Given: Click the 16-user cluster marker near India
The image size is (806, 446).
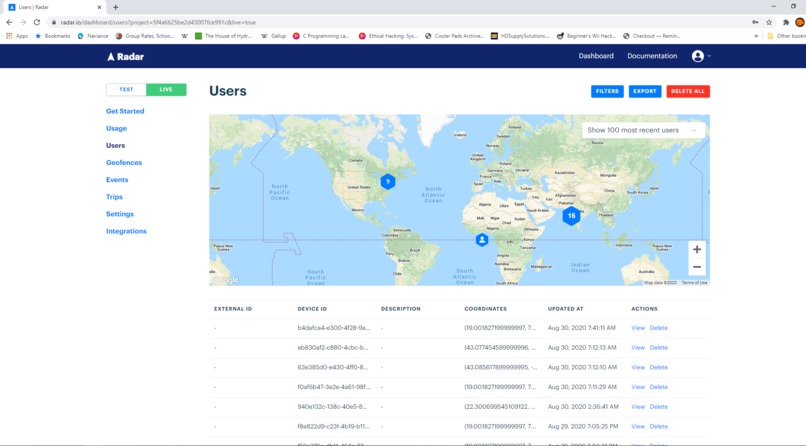Looking at the screenshot, I should [x=571, y=216].
